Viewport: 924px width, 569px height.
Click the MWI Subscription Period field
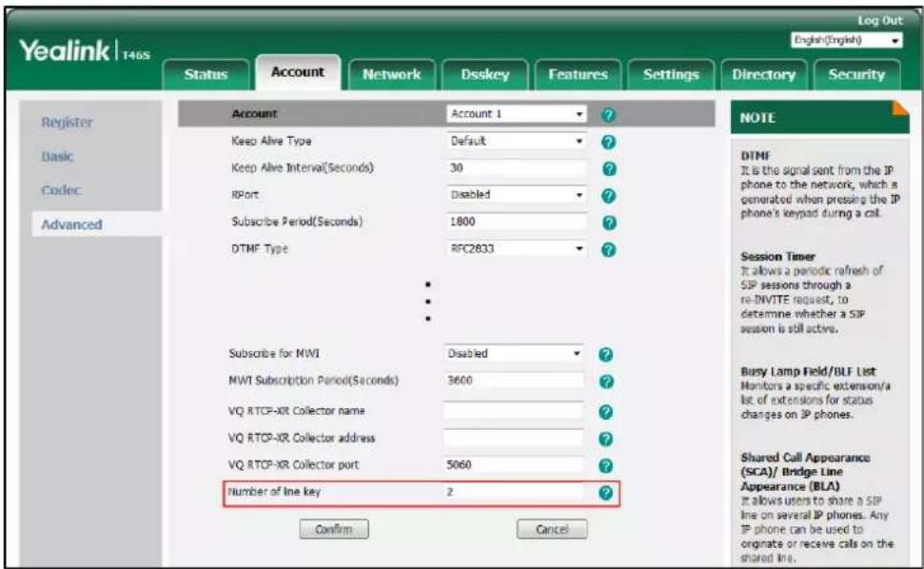[513, 381]
